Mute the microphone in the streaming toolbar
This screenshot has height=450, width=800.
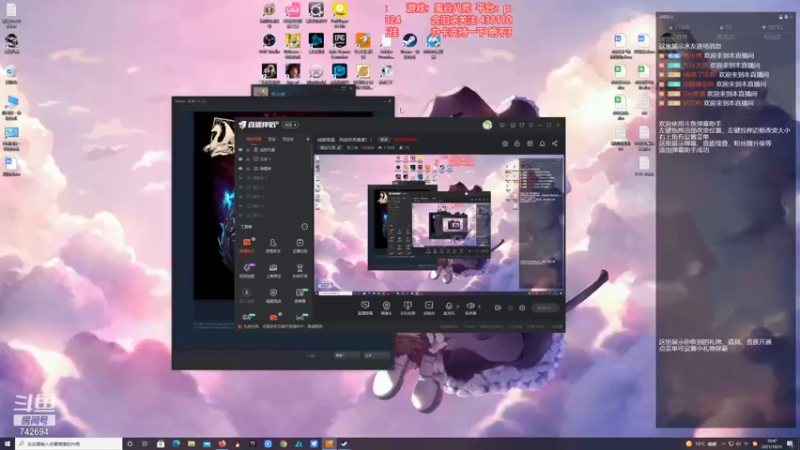[449, 307]
